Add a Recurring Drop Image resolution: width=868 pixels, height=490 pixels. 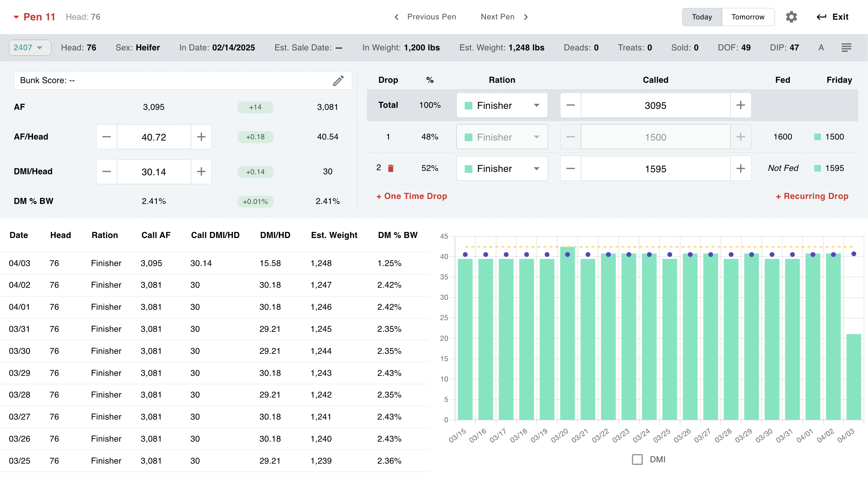click(812, 196)
